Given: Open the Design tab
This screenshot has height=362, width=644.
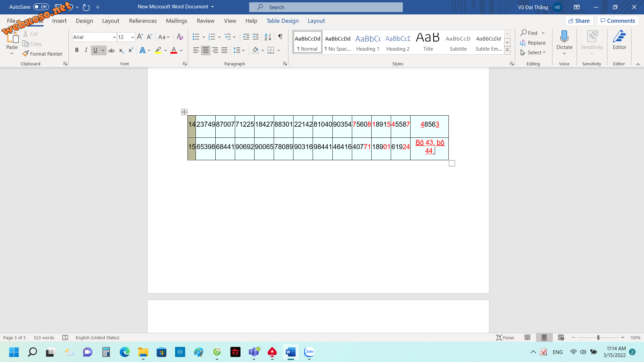Looking at the screenshot, I should (x=84, y=21).
